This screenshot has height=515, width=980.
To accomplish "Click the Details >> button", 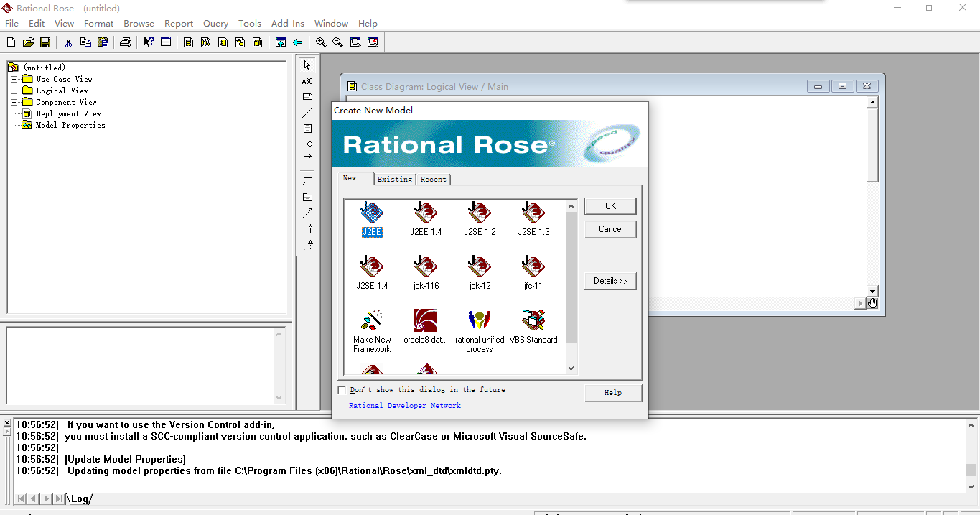I will coord(610,281).
